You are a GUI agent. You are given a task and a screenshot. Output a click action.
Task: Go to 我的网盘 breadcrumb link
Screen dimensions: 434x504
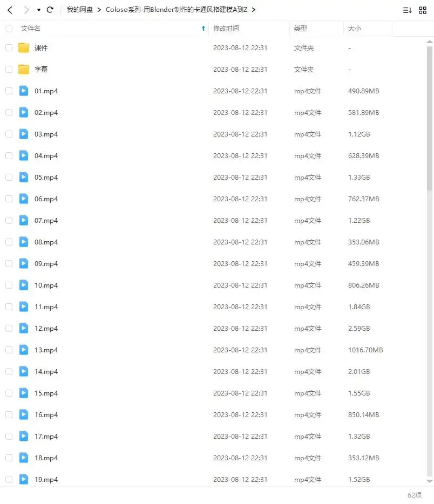tap(80, 10)
